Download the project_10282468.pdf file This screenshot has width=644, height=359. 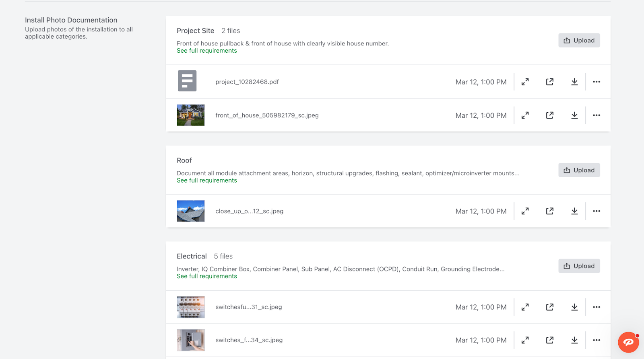[x=574, y=82]
